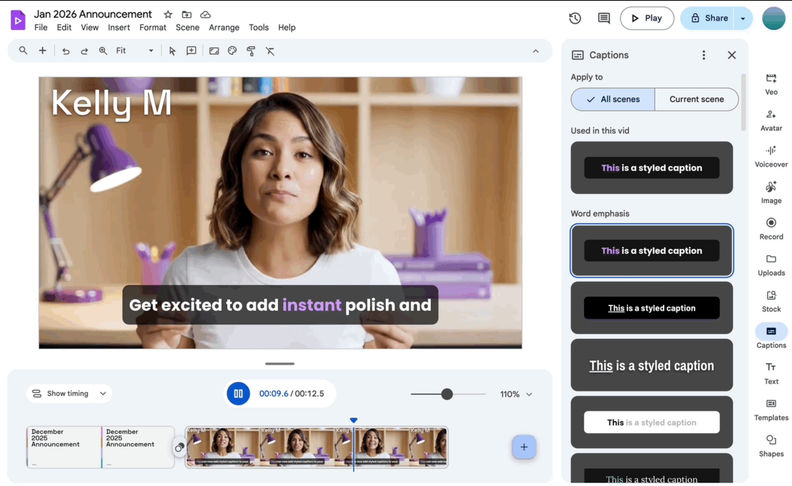
Task: Open the Fit zoom dropdown
Action: pyautogui.click(x=134, y=51)
